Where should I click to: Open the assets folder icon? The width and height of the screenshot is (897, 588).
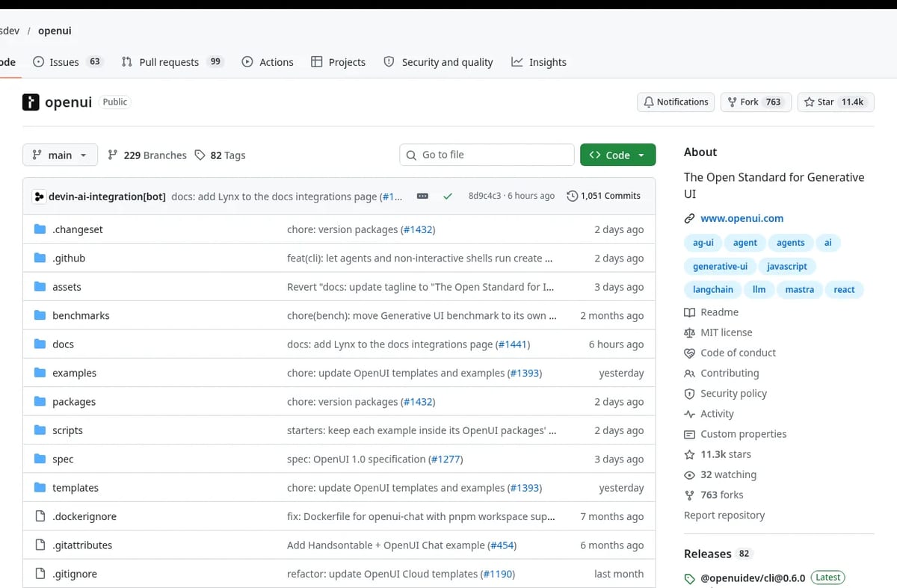click(x=40, y=287)
